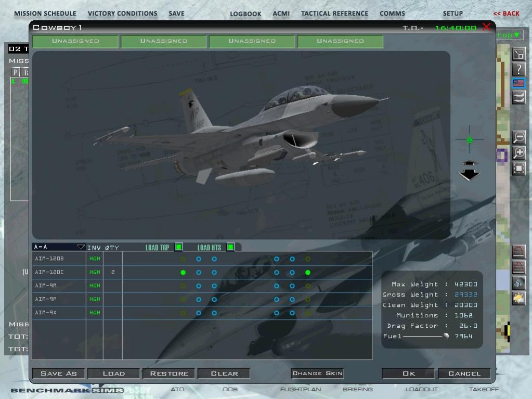
Task: Click the AIM-9X weapon name
Action: [46, 313]
